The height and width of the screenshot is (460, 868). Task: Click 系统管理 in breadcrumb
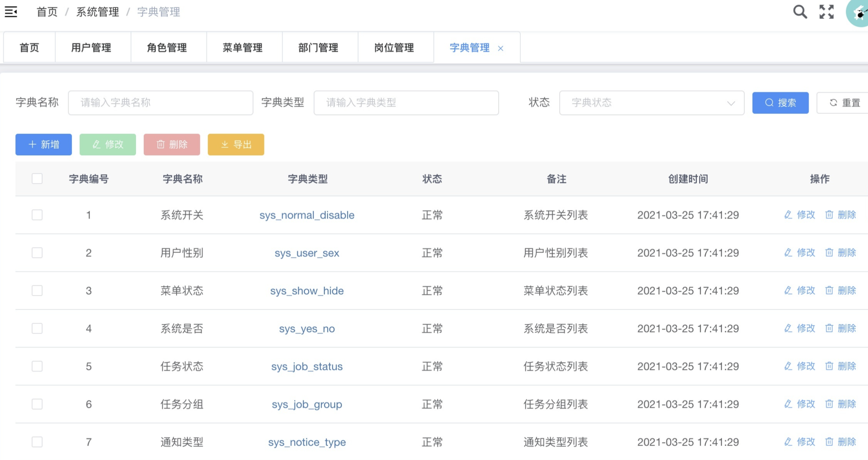coord(98,12)
